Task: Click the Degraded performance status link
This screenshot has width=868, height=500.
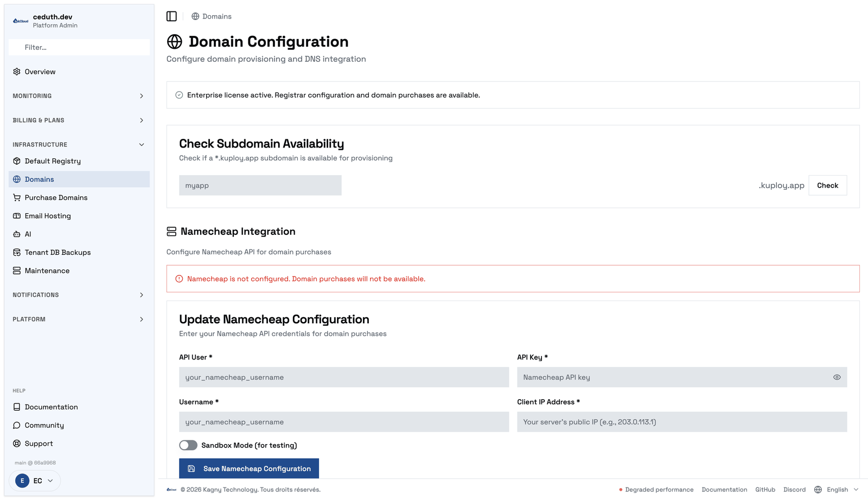Action: point(656,490)
